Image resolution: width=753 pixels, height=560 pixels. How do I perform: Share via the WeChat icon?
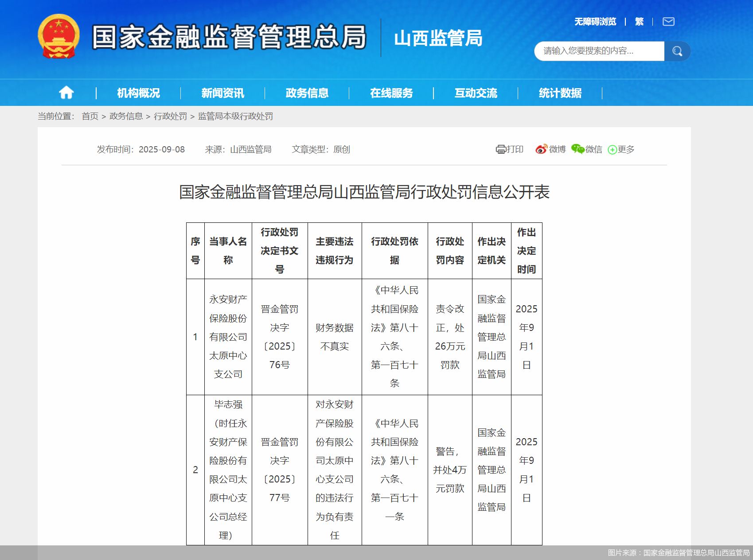(577, 149)
